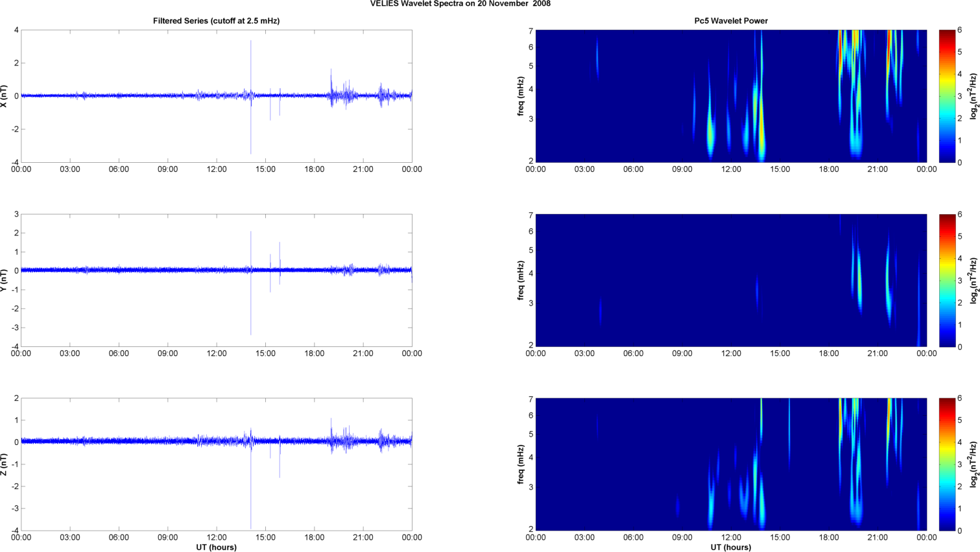Click the 12:00 tick label under the X series plot
The width and height of the screenshot is (980, 552).
[217, 169]
